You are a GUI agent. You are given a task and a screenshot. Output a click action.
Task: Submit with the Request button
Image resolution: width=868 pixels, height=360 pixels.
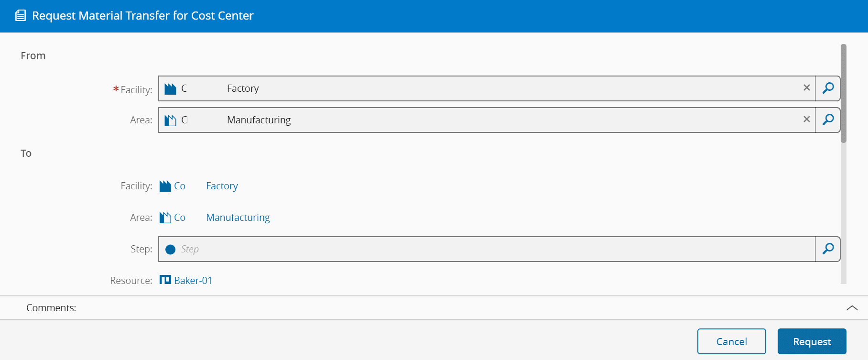812,341
